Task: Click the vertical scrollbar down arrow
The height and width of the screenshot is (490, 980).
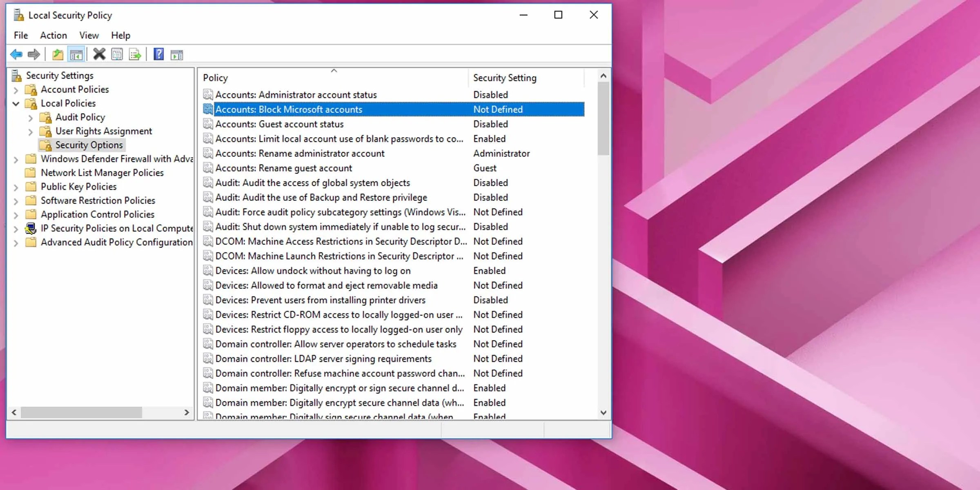Action: click(x=604, y=412)
